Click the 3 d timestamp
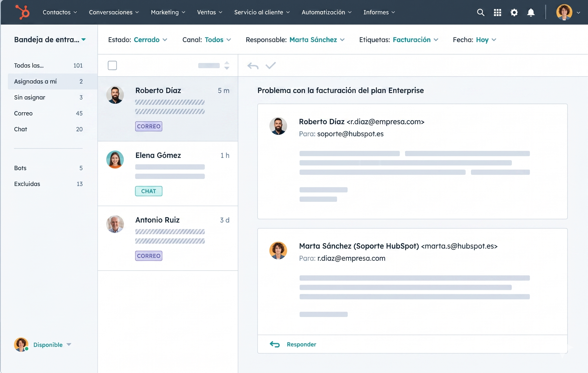The height and width of the screenshot is (373, 588). (x=225, y=220)
